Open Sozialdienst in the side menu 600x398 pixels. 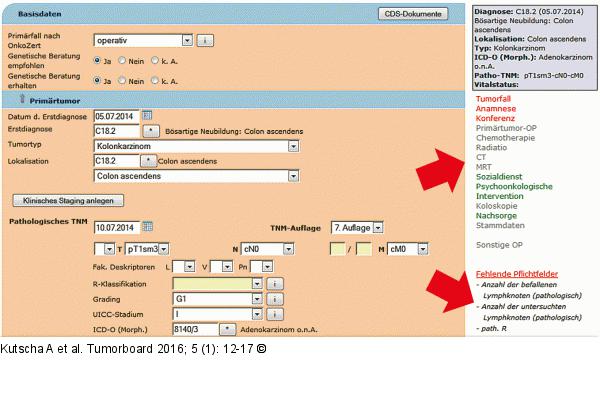coord(499,177)
